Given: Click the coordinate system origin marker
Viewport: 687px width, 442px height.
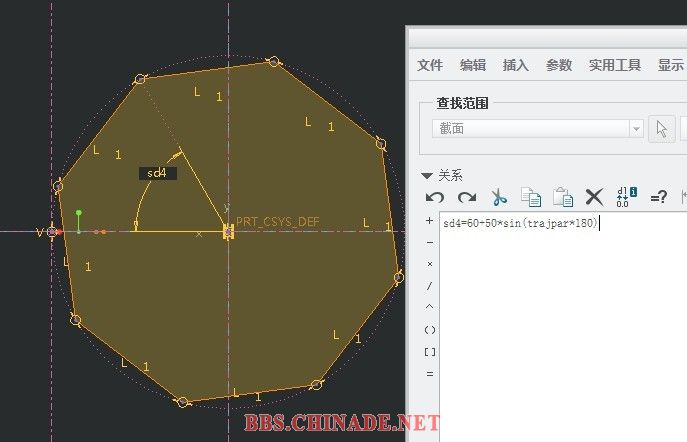Looking at the screenshot, I should coord(228,231).
